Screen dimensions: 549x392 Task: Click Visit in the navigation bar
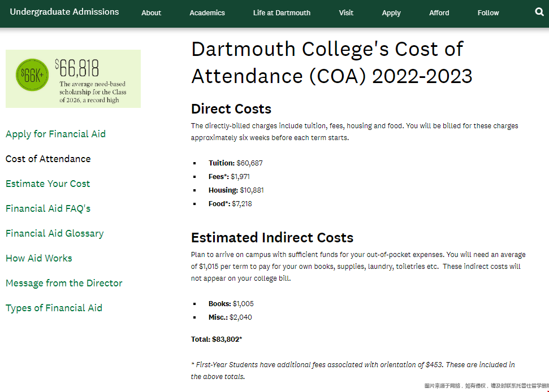point(346,13)
